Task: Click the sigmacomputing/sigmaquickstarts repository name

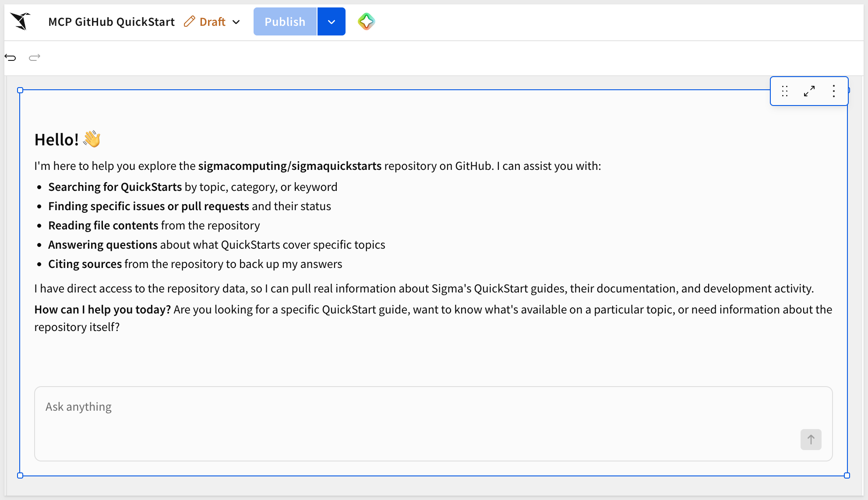Action: pos(290,166)
